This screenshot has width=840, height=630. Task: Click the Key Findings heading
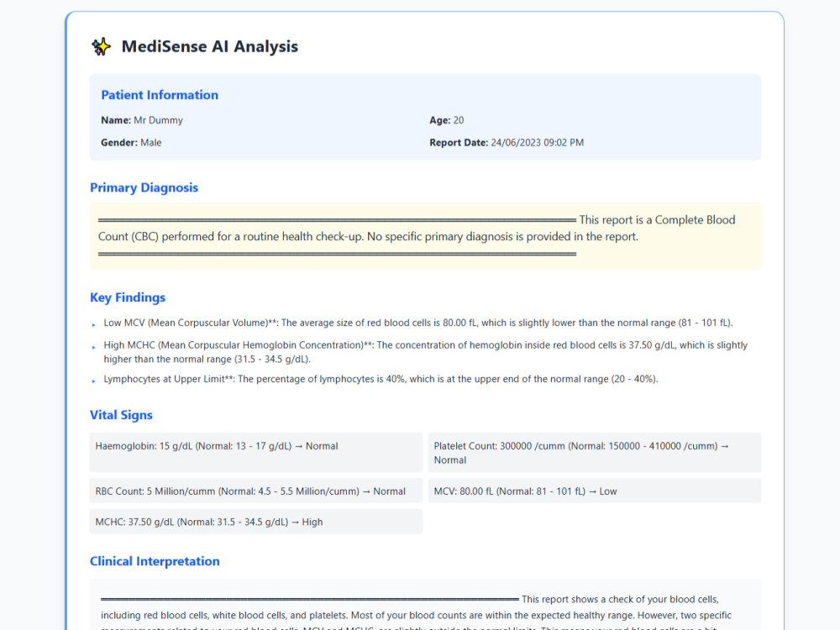coord(128,297)
